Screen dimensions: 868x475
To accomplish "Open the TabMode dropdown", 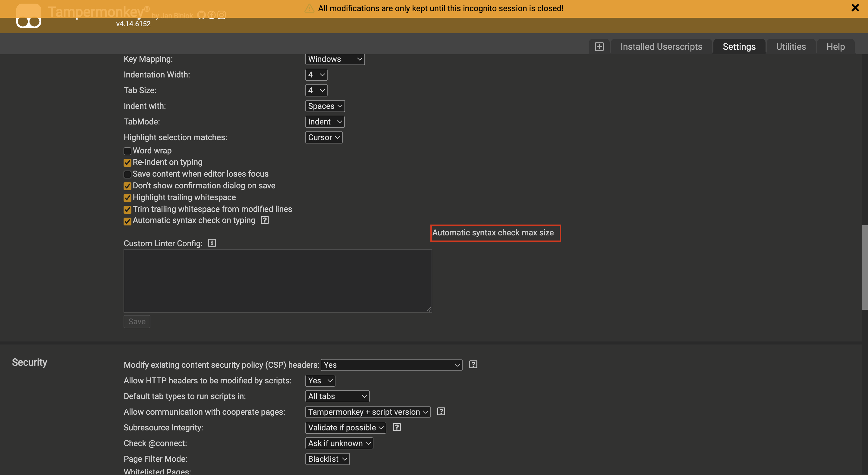I will coord(325,122).
